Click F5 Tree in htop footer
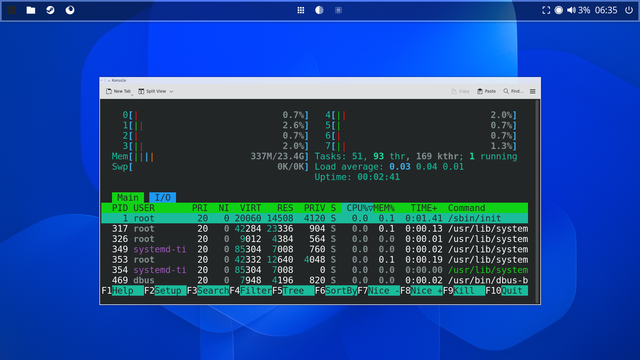 tap(293, 291)
